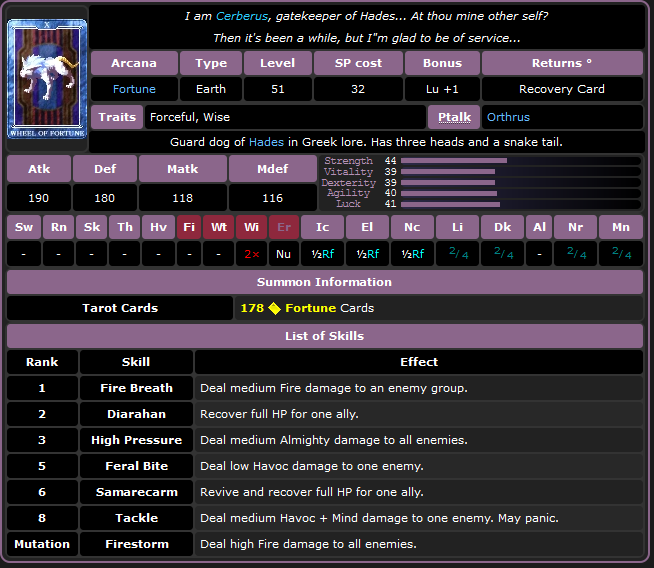Viewport: 654px width, 568px height.
Task: Click the Wheel of Fortune tarot card image
Action: click(x=47, y=79)
